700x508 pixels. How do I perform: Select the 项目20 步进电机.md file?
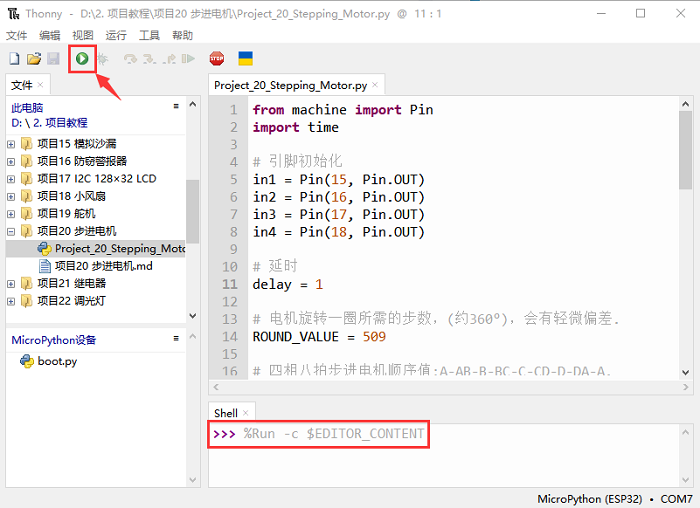pyautogui.click(x=103, y=266)
